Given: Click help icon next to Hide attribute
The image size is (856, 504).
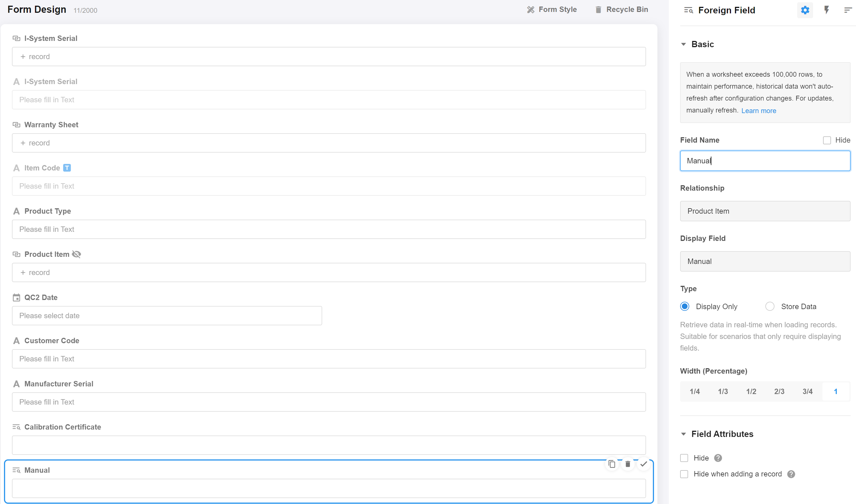Looking at the screenshot, I should (718, 458).
